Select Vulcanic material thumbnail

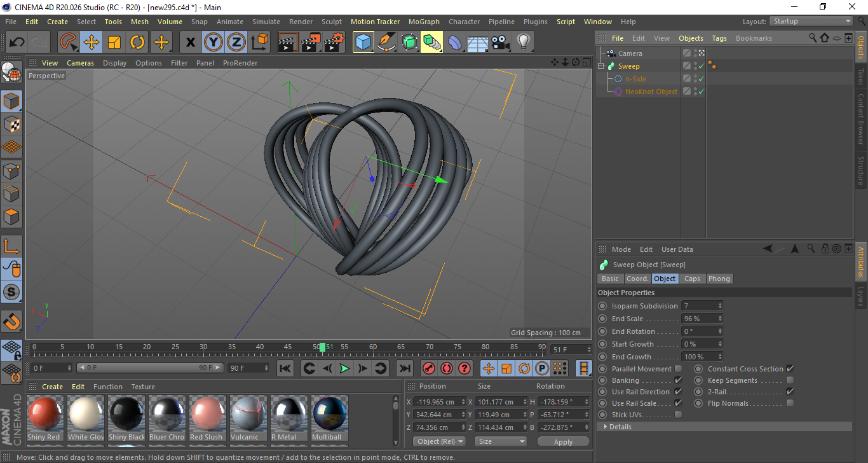tap(248, 413)
